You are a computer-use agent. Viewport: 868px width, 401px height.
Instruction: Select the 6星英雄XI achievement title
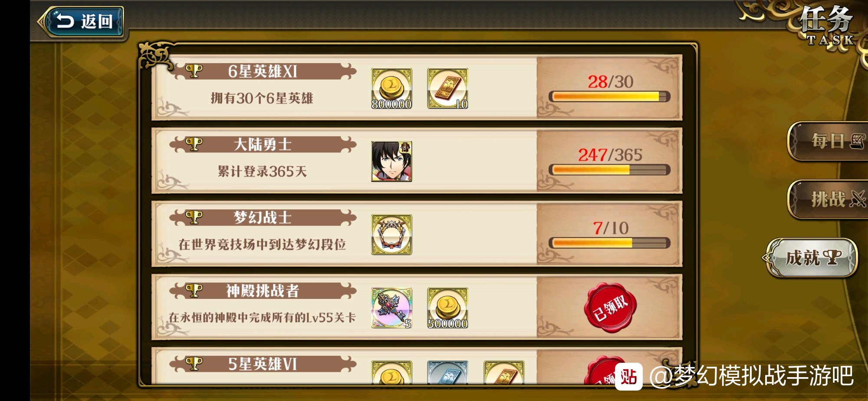(263, 71)
